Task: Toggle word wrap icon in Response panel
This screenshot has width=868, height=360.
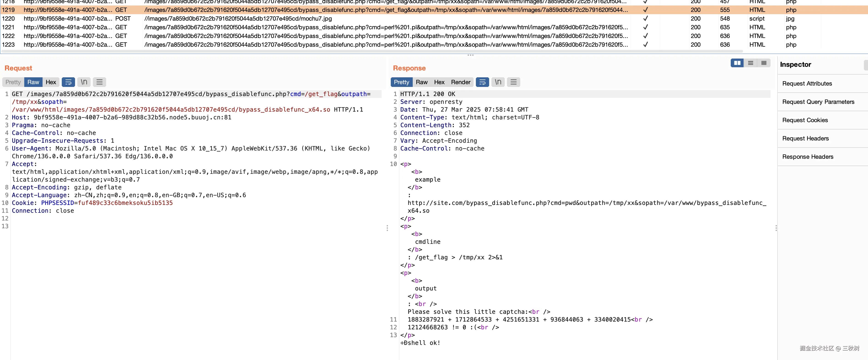Action: 482,82
